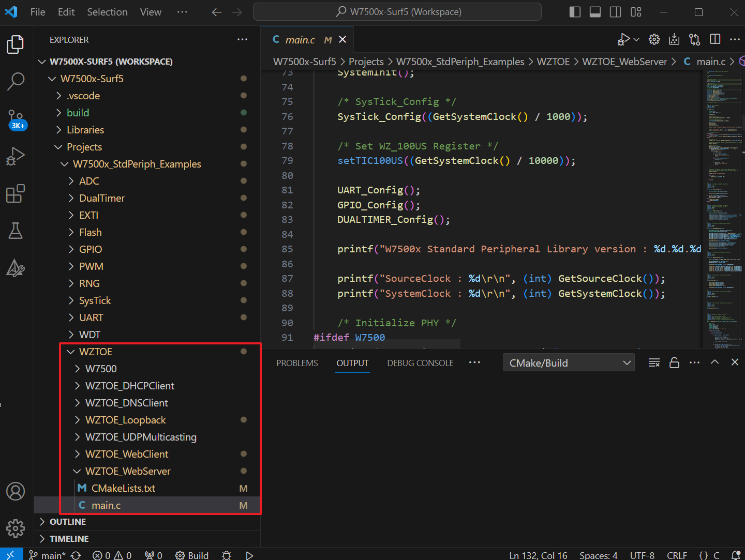Unlock Output auto-scrolling with the lock toggle
The height and width of the screenshot is (560, 745).
coord(674,362)
